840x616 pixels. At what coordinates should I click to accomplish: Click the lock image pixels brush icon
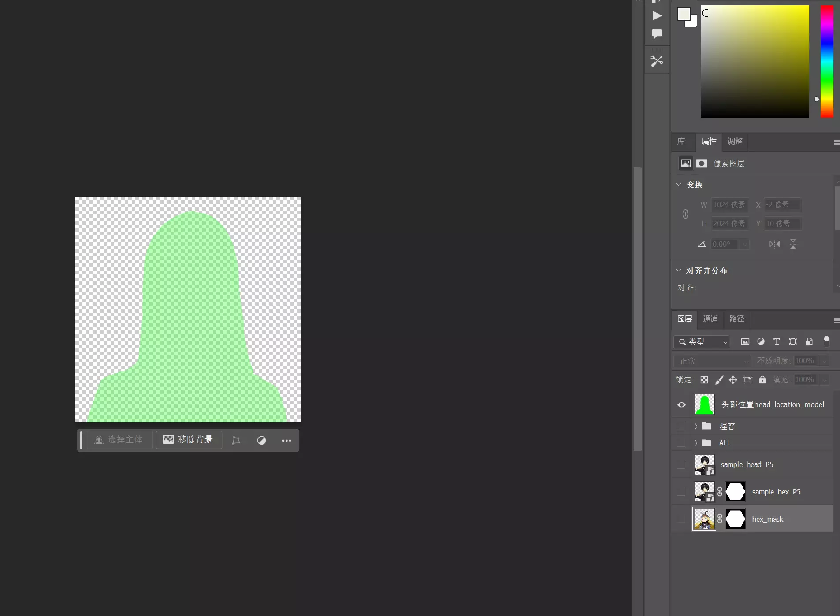(x=719, y=380)
